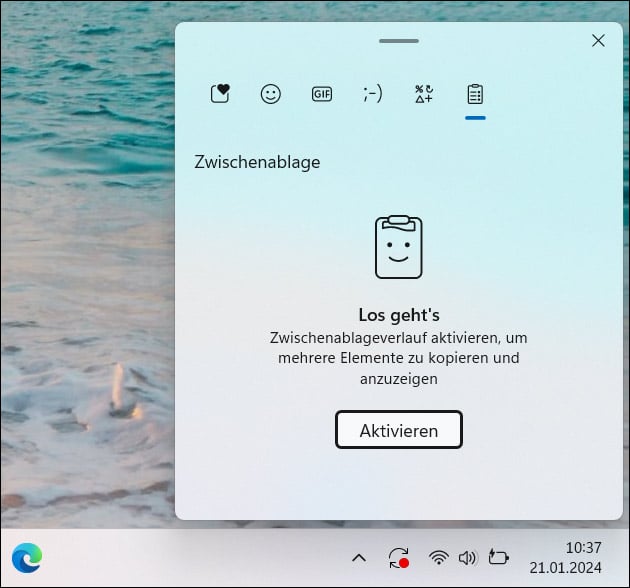Open the recently used favorites tab
The width and height of the screenshot is (630, 588).
pyautogui.click(x=221, y=94)
